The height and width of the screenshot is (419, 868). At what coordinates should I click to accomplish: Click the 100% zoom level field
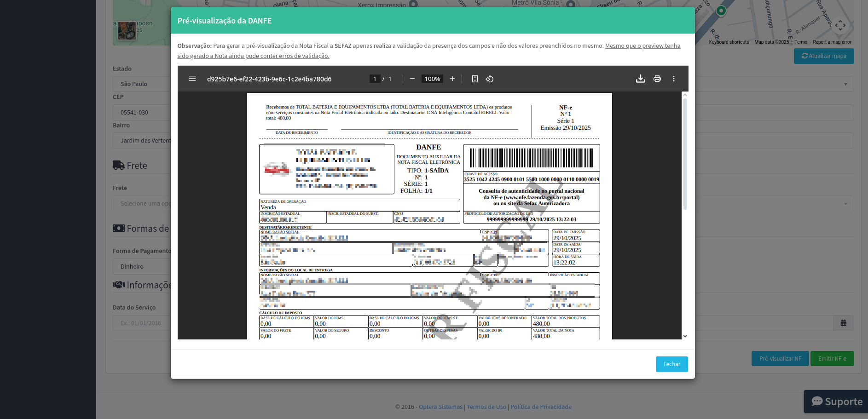pos(432,79)
